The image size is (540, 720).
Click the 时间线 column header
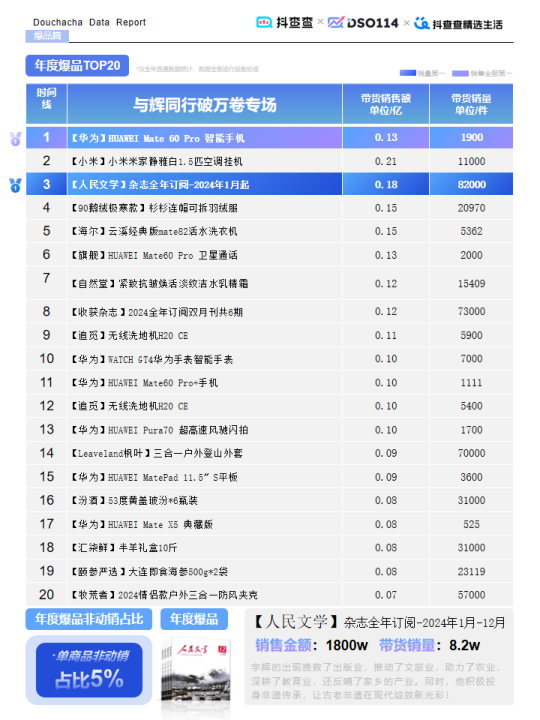[x=46, y=104]
